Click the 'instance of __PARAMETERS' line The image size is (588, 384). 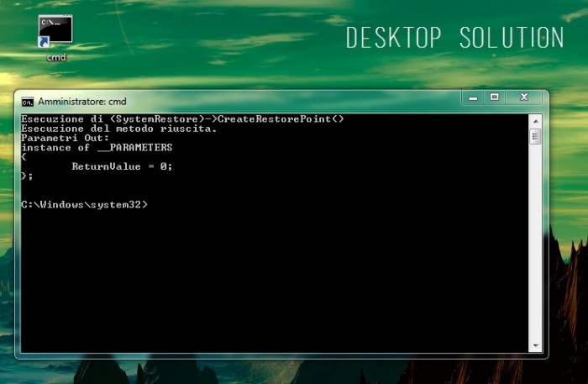pyautogui.click(x=97, y=147)
